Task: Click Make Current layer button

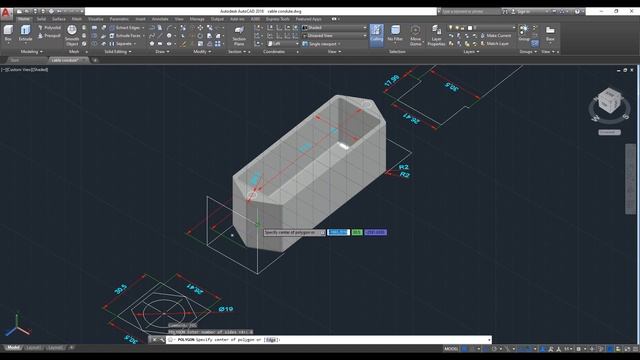Action: click(x=496, y=36)
